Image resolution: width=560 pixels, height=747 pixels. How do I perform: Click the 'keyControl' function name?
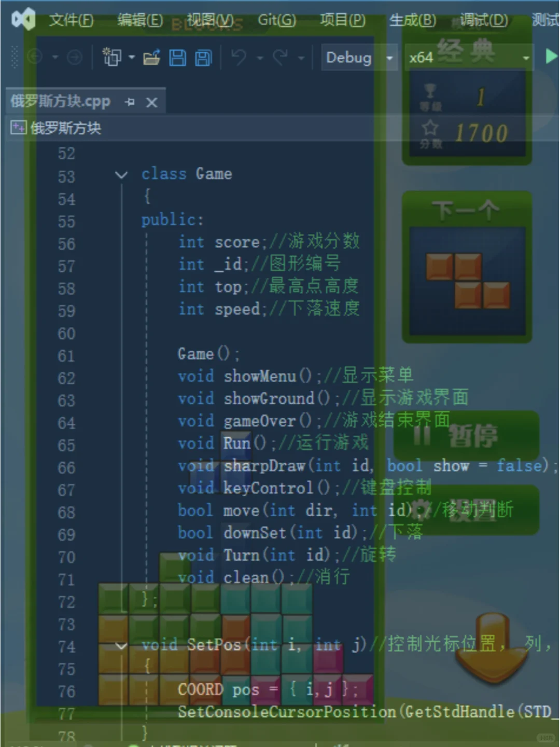(268, 488)
